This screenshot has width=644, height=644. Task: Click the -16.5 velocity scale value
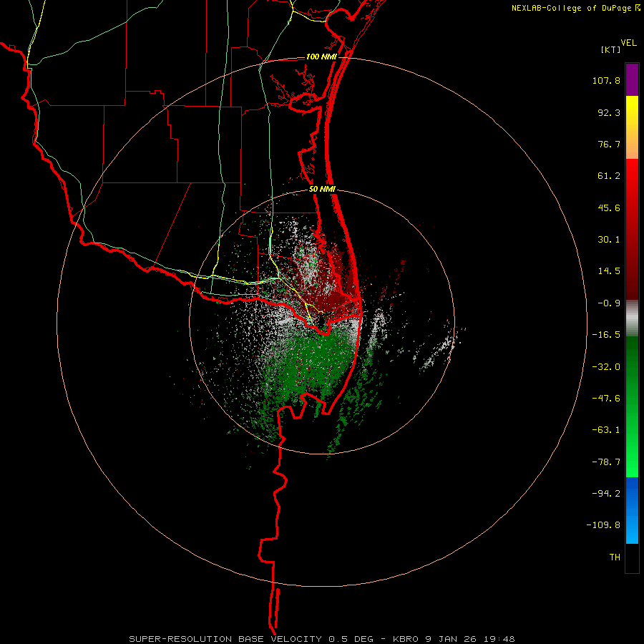tap(606, 335)
